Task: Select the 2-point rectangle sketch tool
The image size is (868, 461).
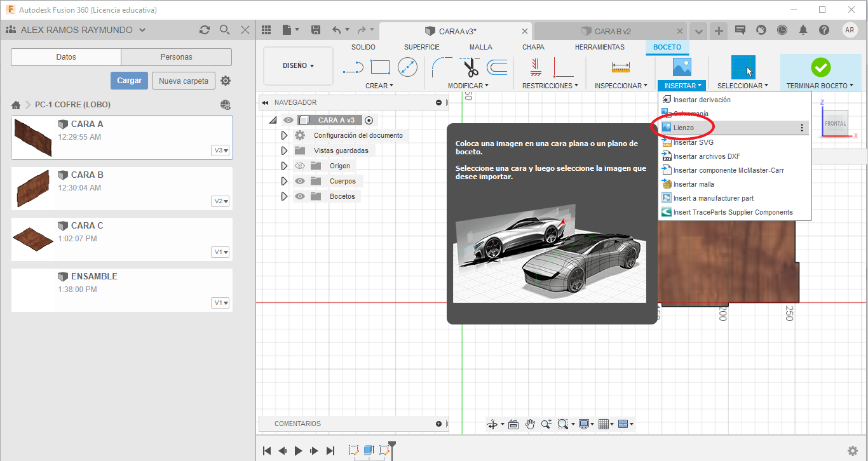Action: point(380,67)
